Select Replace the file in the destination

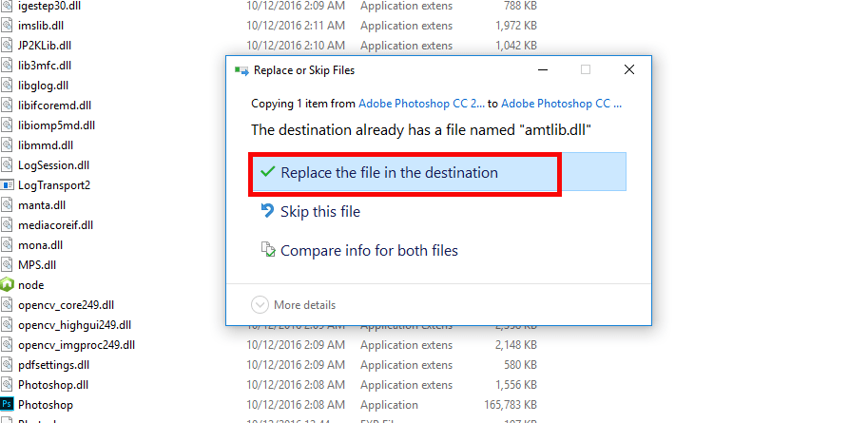(x=389, y=173)
